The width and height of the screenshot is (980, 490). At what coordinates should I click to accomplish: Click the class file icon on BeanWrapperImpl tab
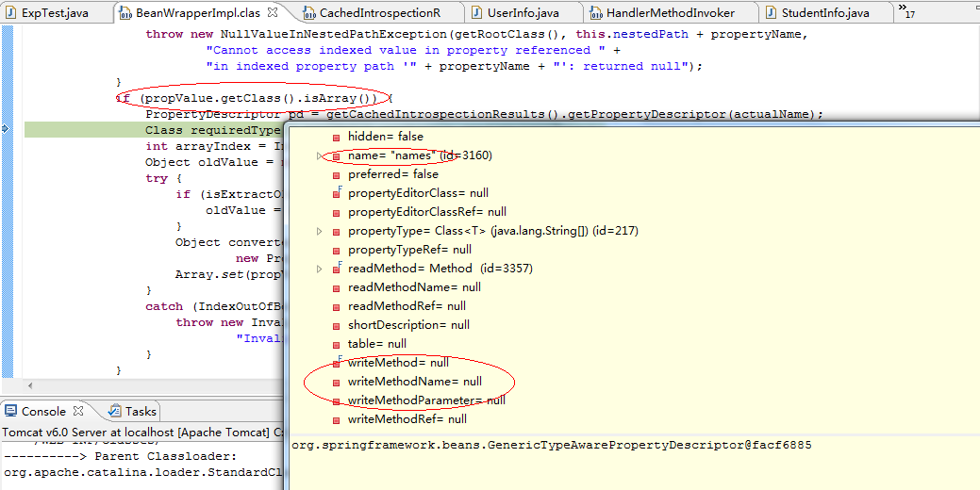point(125,12)
